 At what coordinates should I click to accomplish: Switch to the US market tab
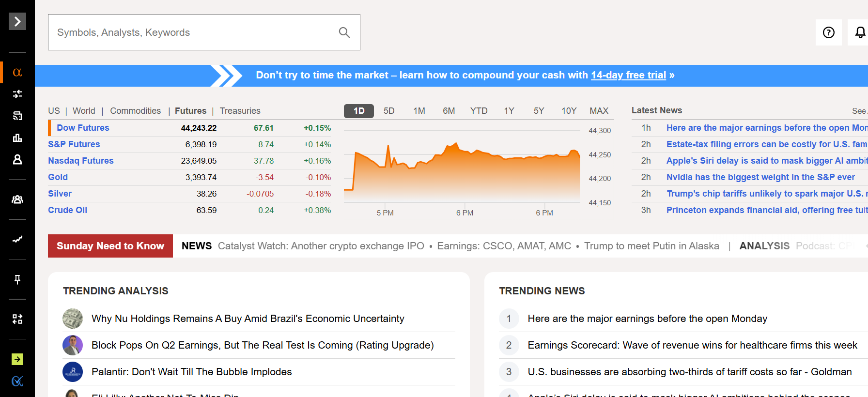54,111
